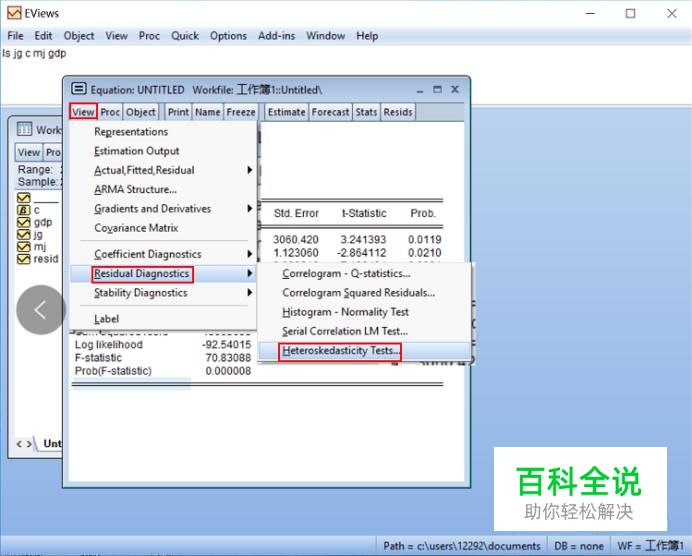Click View button in Workfile window
This screenshot has width=692, height=556.
29,152
